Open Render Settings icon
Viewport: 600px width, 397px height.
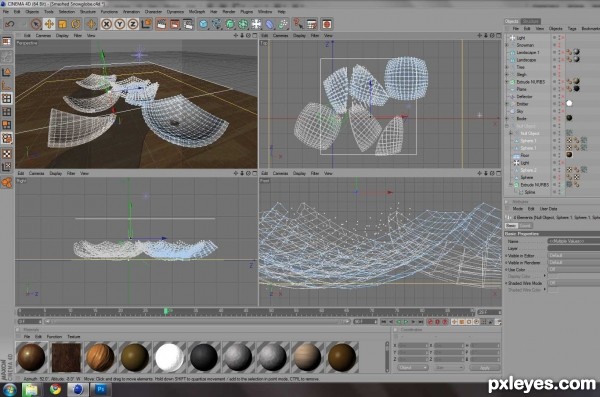tap(188, 24)
